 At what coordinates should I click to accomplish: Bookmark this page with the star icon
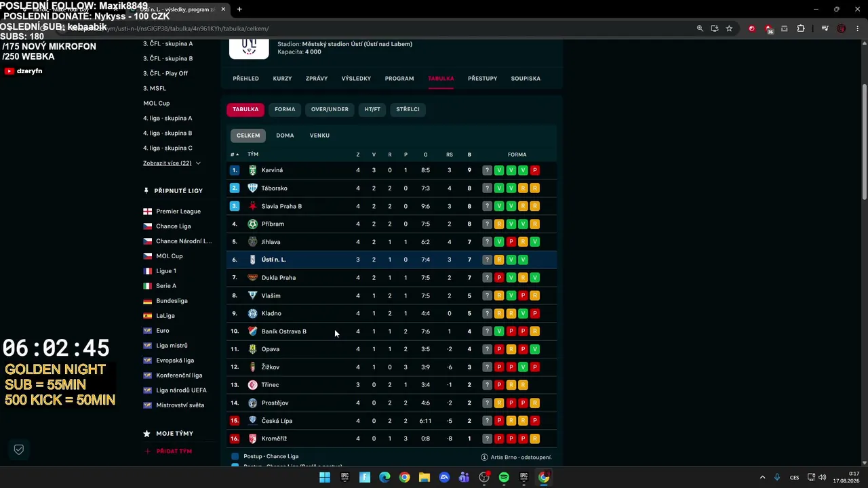pyautogui.click(x=729, y=28)
